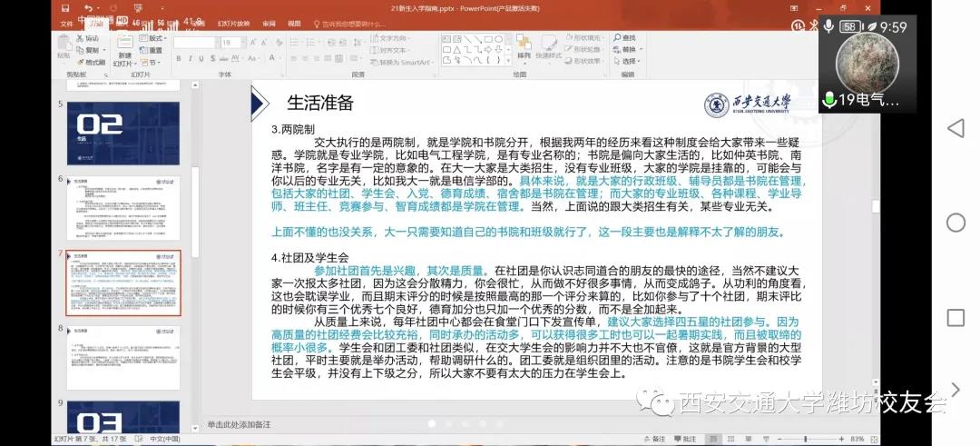Switch to the Review (审阅) ribbon tab
980x446 pixels.
[x=269, y=24]
